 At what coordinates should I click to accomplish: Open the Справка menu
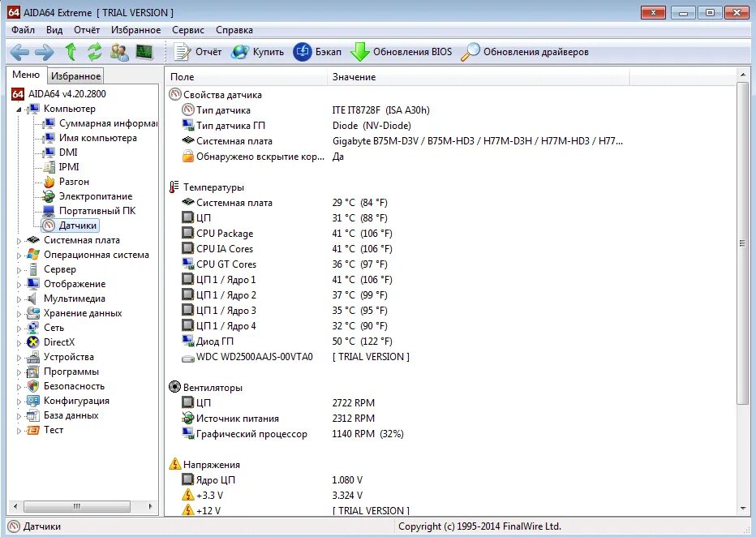tap(234, 30)
